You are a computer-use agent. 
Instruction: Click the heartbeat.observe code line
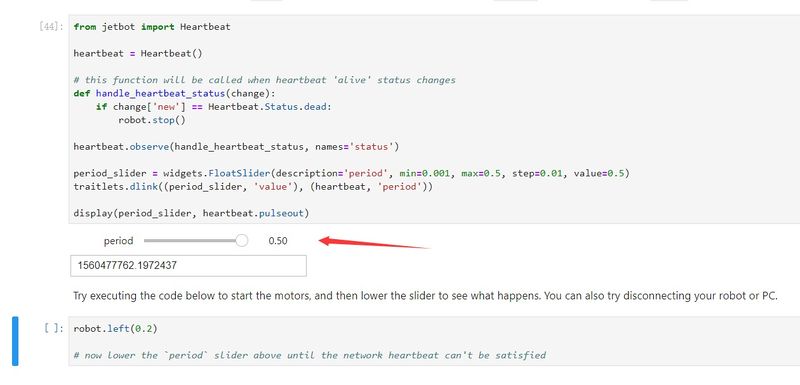(236, 147)
